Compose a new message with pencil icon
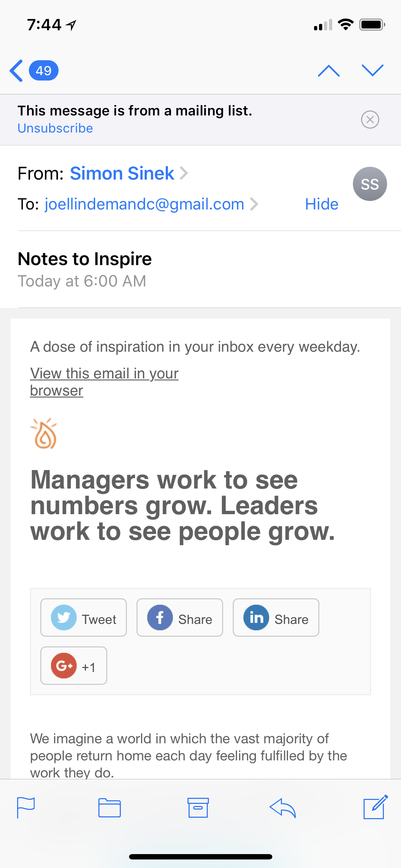Screen dimensions: 401x868 tap(375, 807)
